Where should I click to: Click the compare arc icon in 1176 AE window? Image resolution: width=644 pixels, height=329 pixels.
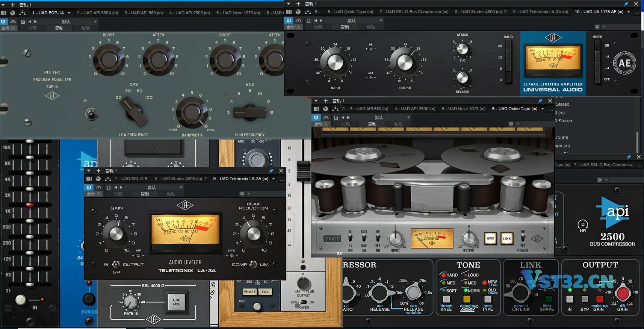(x=298, y=20)
